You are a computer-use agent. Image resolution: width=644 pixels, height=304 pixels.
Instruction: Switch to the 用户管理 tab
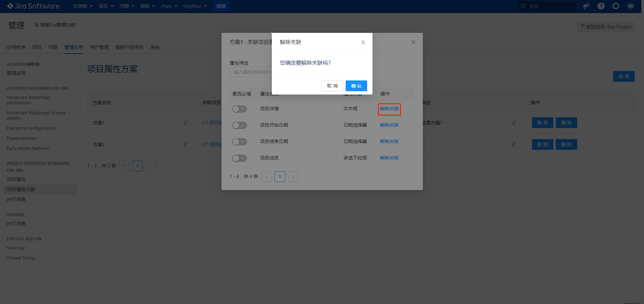click(x=99, y=47)
